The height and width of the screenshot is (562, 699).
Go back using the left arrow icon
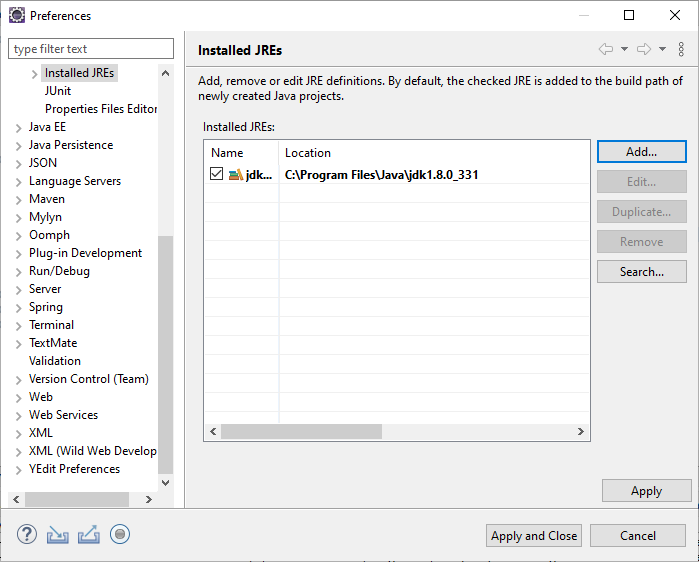[606, 50]
